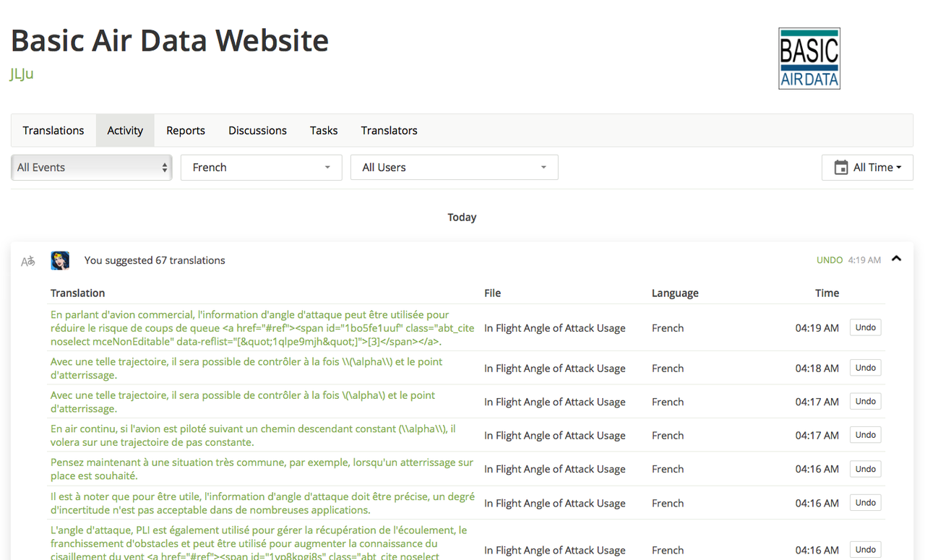Screen dimensions: 925x560
Task: Click the Translation column header
Action: coord(77,293)
